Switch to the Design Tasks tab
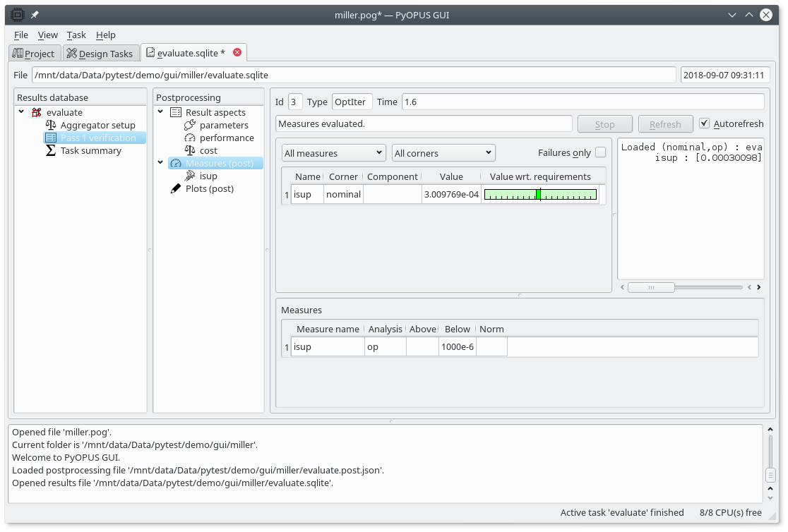 (99, 54)
